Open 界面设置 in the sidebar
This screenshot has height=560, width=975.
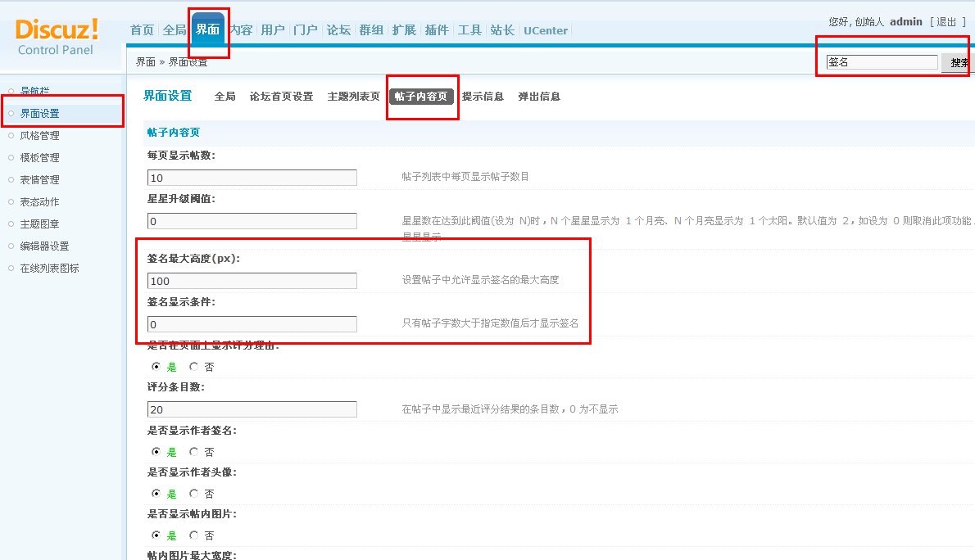pos(40,114)
